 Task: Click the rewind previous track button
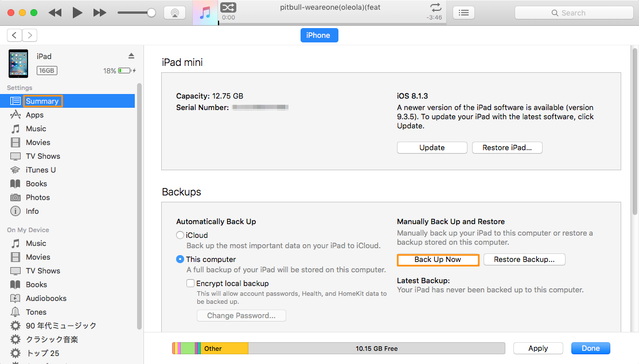tap(55, 13)
